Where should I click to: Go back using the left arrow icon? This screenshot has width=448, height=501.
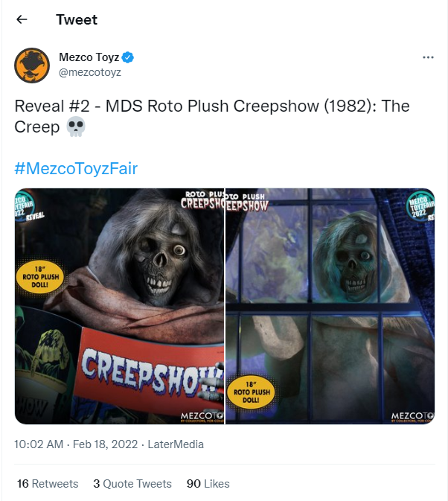pyautogui.click(x=22, y=19)
